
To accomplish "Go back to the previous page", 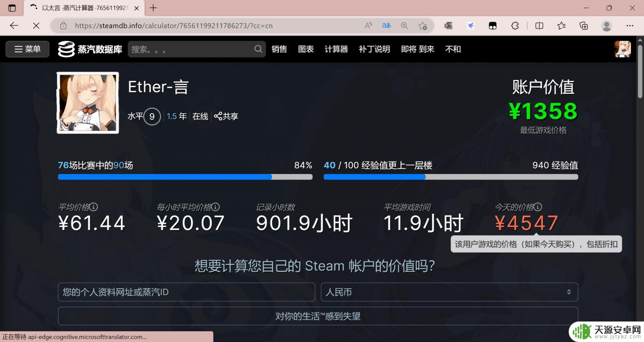I will [x=14, y=26].
